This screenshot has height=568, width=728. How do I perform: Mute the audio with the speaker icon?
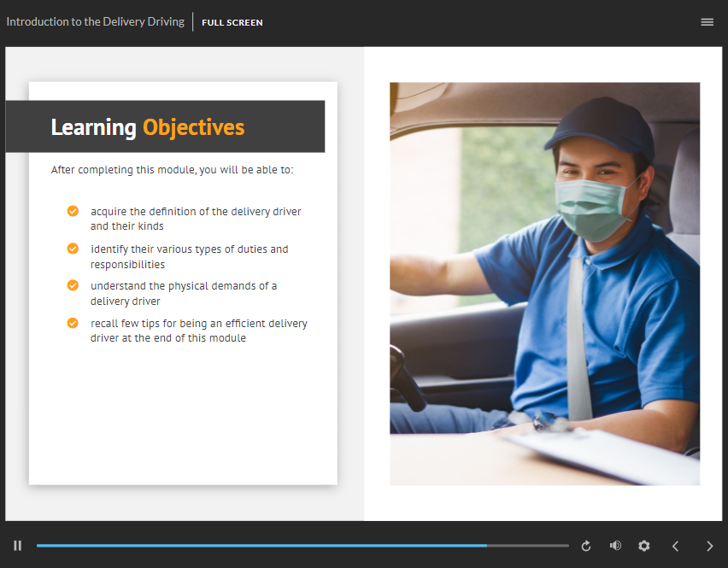[x=615, y=546]
